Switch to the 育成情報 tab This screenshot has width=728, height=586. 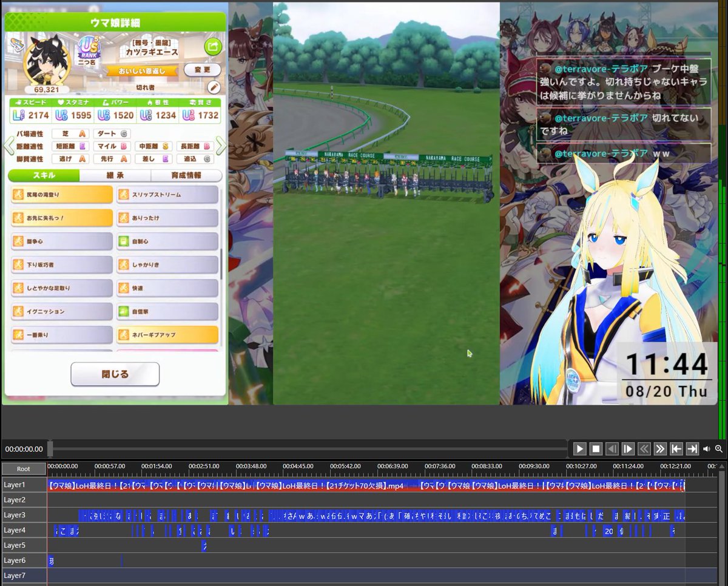pos(186,175)
